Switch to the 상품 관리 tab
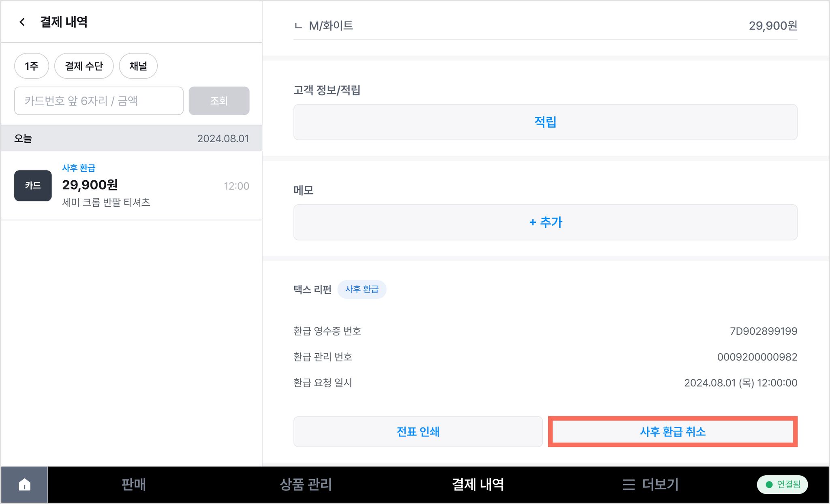Screen dimensions: 830x504 click(x=306, y=484)
